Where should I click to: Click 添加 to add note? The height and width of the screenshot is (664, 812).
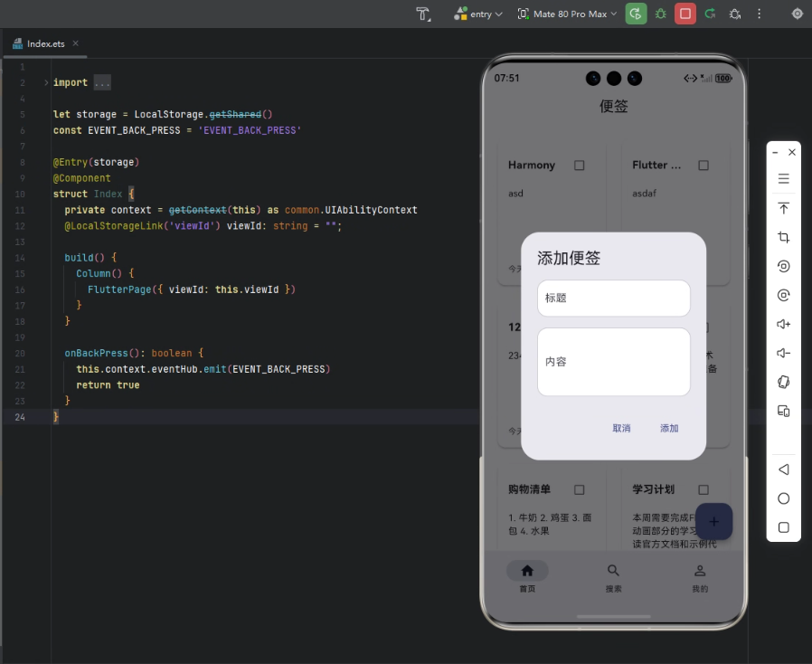[669, 428]
